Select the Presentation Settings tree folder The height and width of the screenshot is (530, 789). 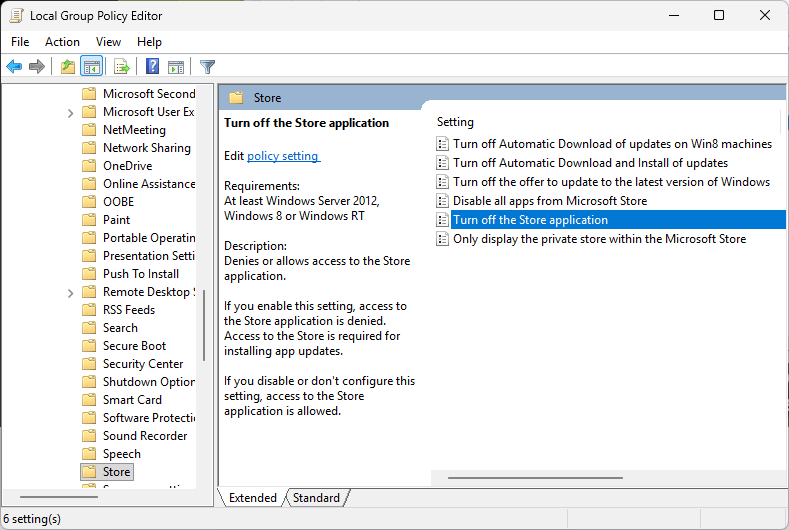coord(149,256)
